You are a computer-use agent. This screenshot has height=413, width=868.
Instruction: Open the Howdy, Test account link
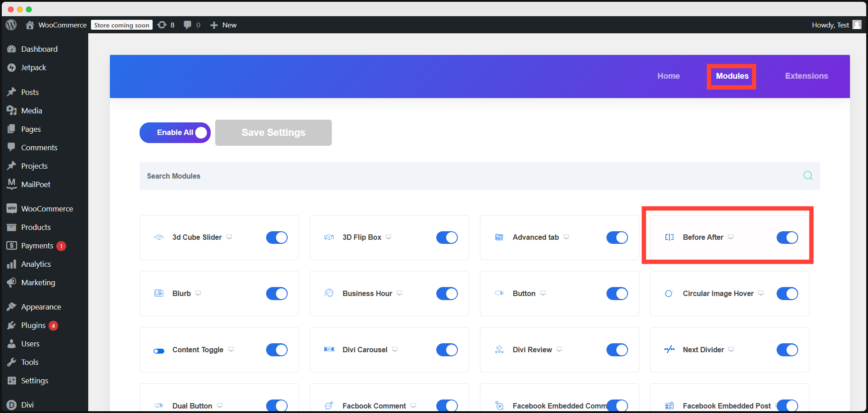click(830, 25)
